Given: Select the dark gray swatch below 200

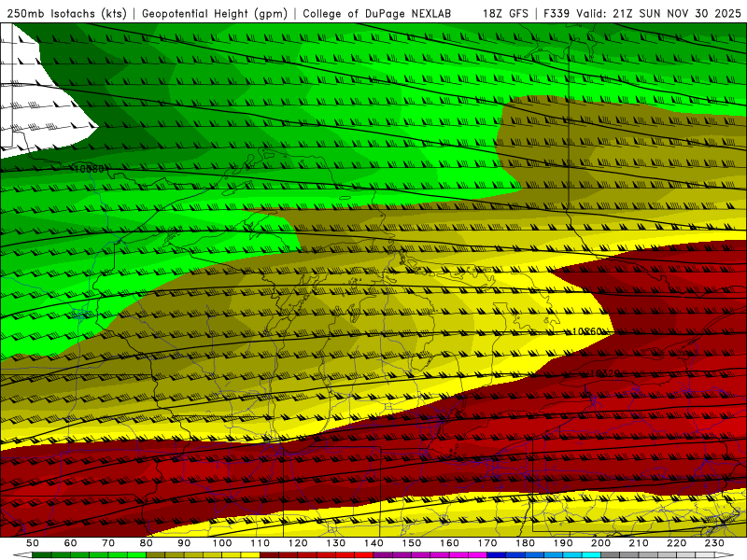Looking at the screenshot, I should tap(611, 555).
